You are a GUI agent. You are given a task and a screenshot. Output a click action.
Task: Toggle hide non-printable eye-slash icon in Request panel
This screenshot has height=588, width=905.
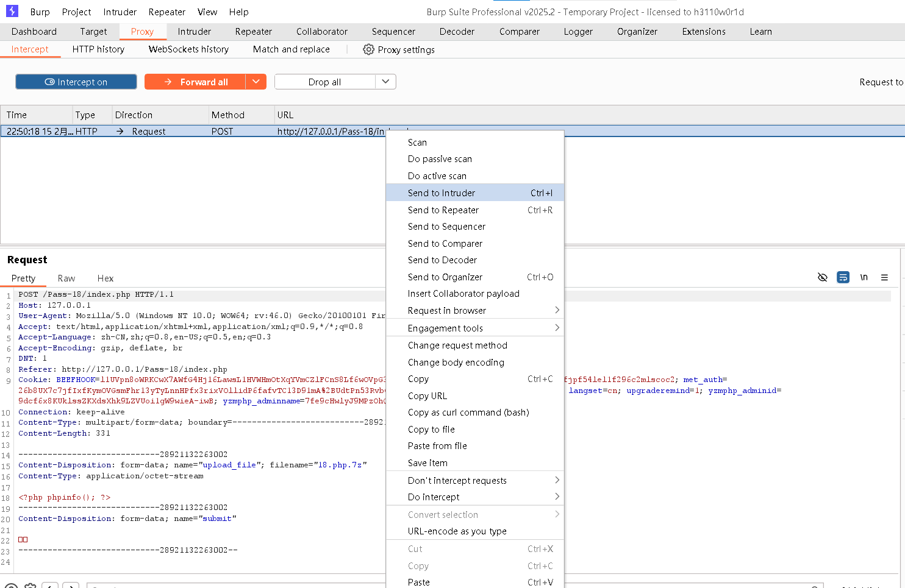point(822,277)
